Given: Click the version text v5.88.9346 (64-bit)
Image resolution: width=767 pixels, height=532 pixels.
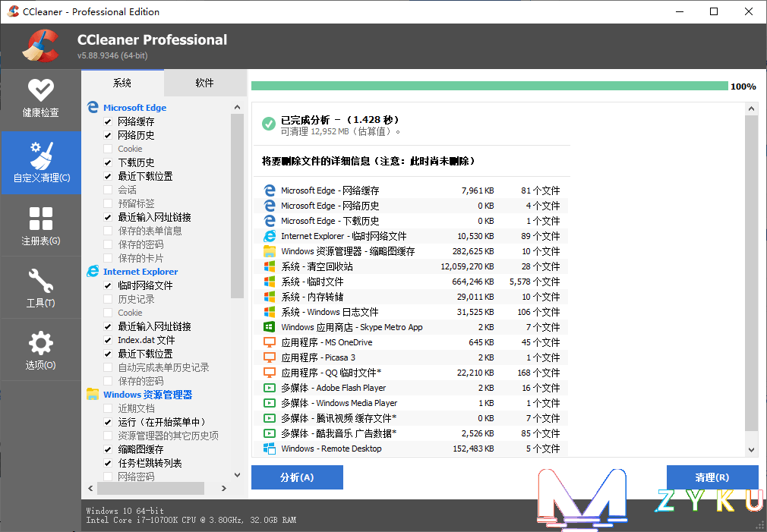Looking at the screenshot, I should 112,55.
